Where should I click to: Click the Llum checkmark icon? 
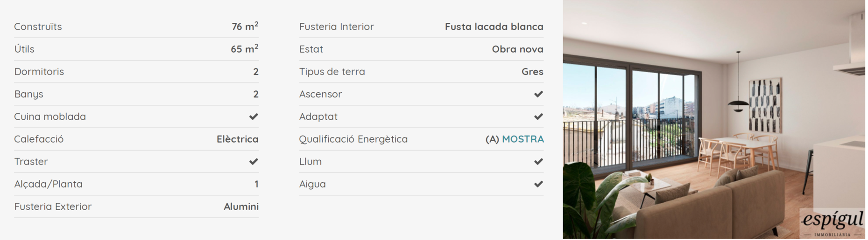coord(538,162)
